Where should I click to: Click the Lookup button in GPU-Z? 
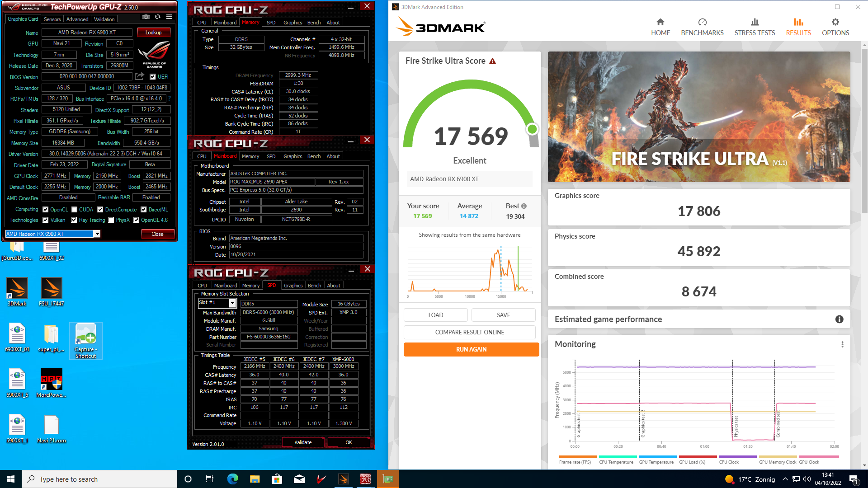pyautogui.click(x=153, y=33)
